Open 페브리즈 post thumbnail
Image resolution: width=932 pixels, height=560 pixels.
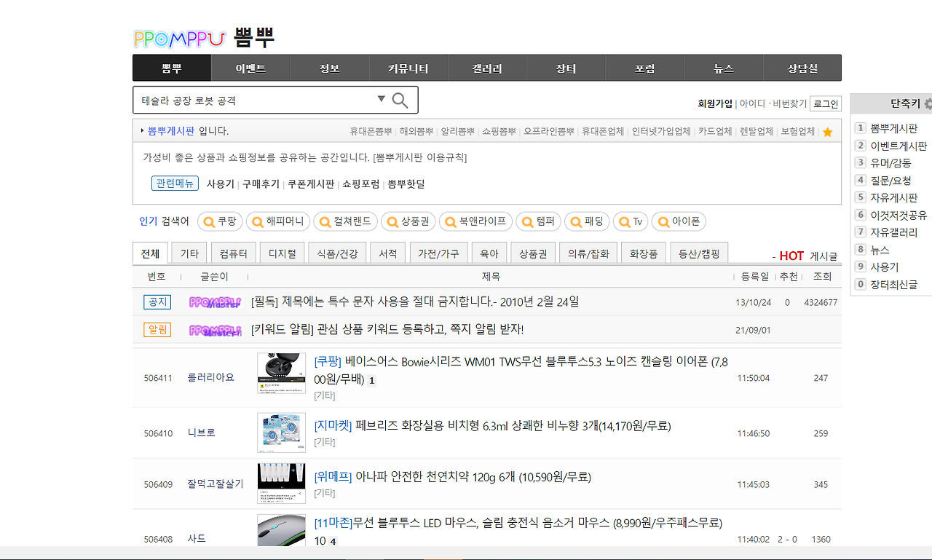click(281, 433)
